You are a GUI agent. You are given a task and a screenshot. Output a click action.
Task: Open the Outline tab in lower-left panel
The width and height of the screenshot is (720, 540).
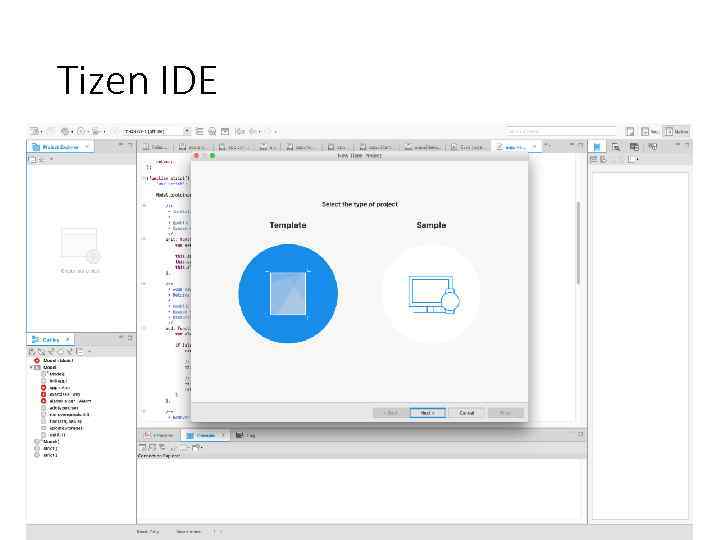[x=51, y=340]
